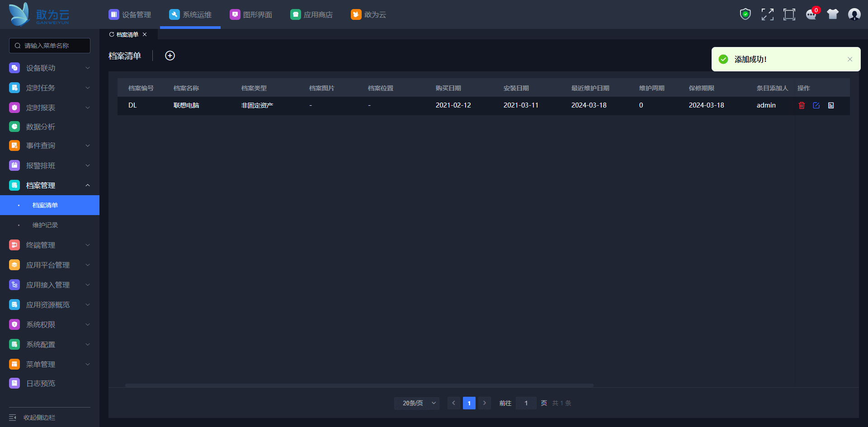Click the 报警排班 sidebar icon
The image size is (868, 427).
click(x=14, y=165)
